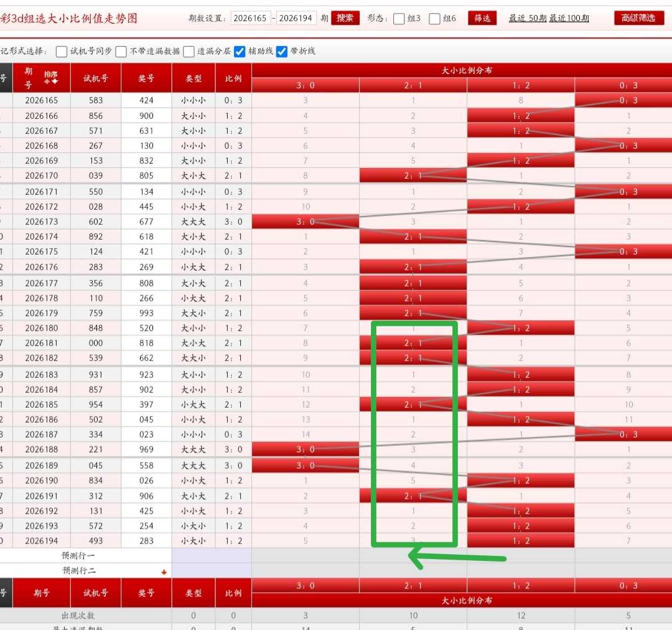Select the highlighted 0:3 cell for 2026165

[x=628, y=100]
